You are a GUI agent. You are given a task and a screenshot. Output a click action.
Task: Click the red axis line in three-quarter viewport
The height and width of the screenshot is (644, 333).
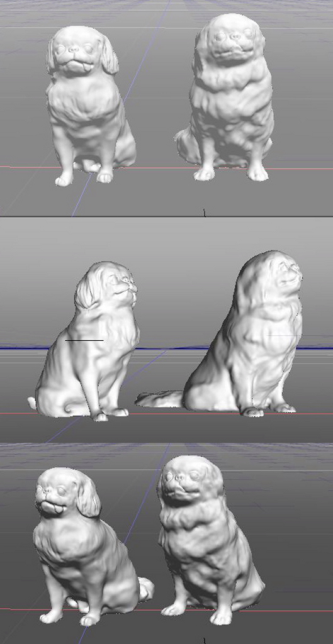point(166,610)
